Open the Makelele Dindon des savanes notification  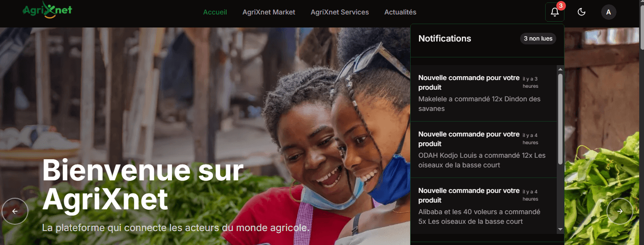(x=484, y=93)
